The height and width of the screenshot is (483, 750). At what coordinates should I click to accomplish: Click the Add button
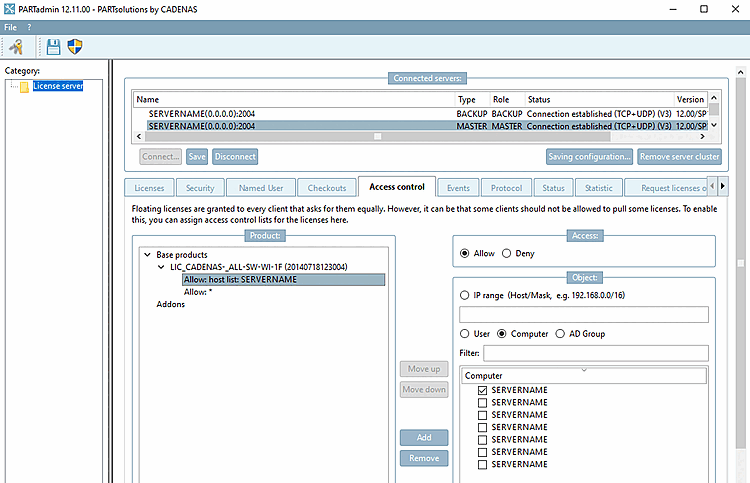[x=424, y=438]
